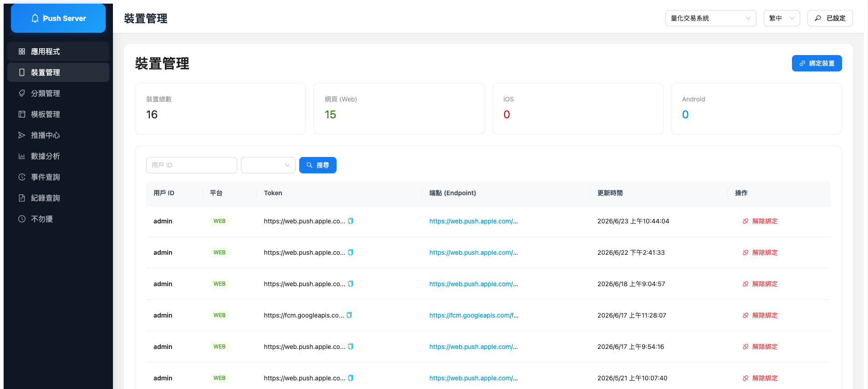The width and height of the screenshot is (868, 389).
Task: Copy token of the 2026/6/22 row
Action: [351, 253]
